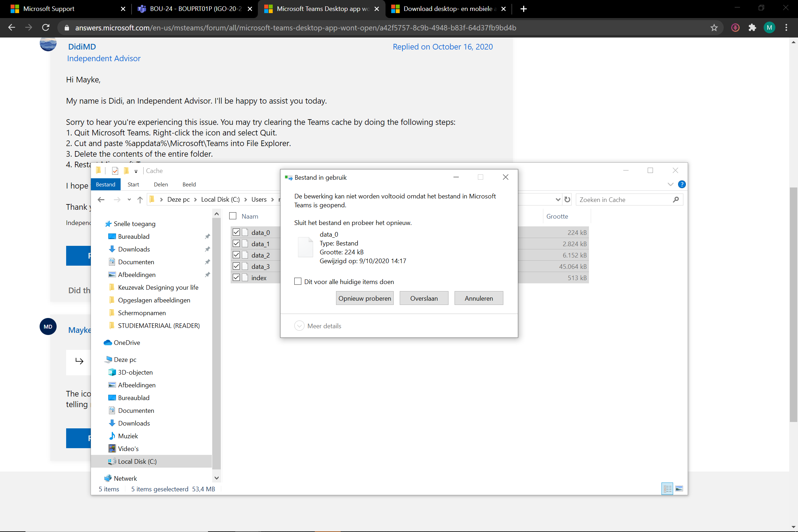Expand 'Meer details' in the dialog
Viewport: 798px width, 532px height.
tap(299, 326)
